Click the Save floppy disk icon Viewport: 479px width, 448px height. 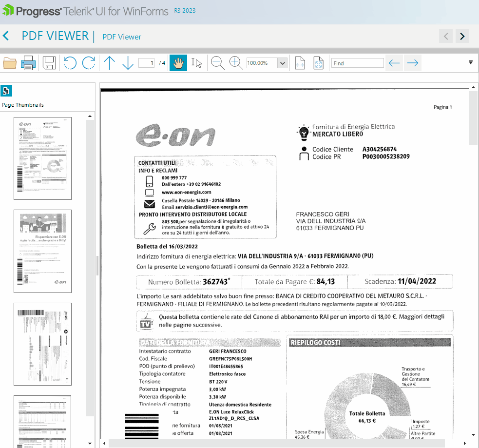(x=49, y=63)
